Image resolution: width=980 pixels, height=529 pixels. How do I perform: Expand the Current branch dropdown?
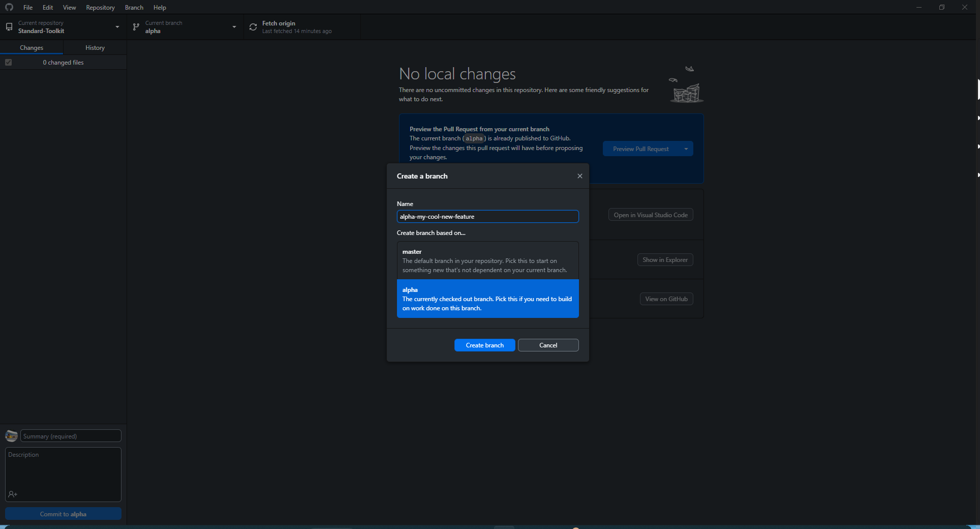point(234,27)
